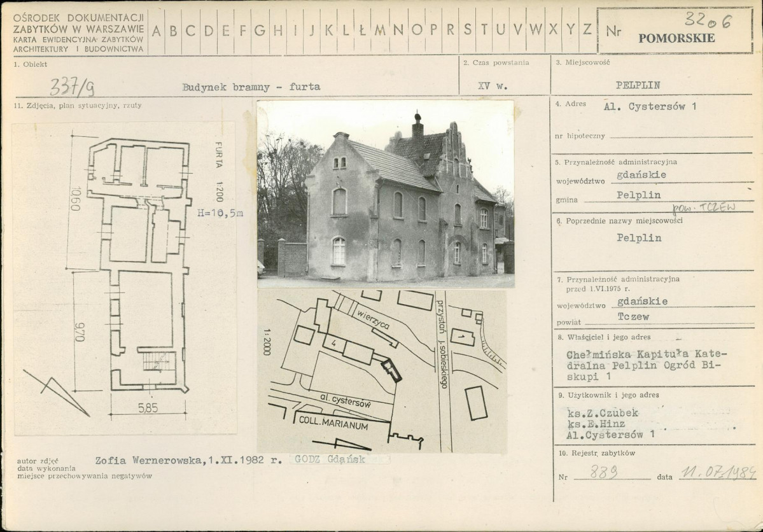The height and width of the screenshot is (532, 763).
Task: Click the POMORSKIE stamp label
Action: pos(676,38)
